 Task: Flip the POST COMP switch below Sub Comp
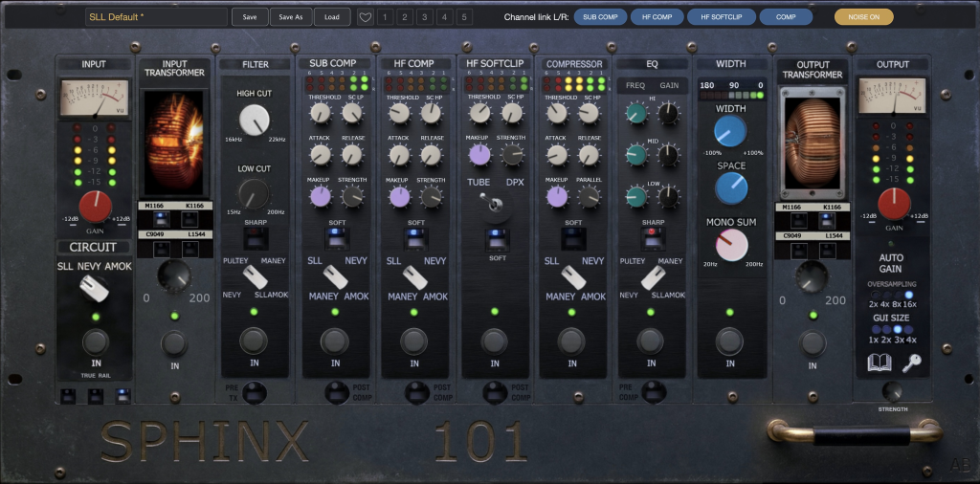point(337,392)
